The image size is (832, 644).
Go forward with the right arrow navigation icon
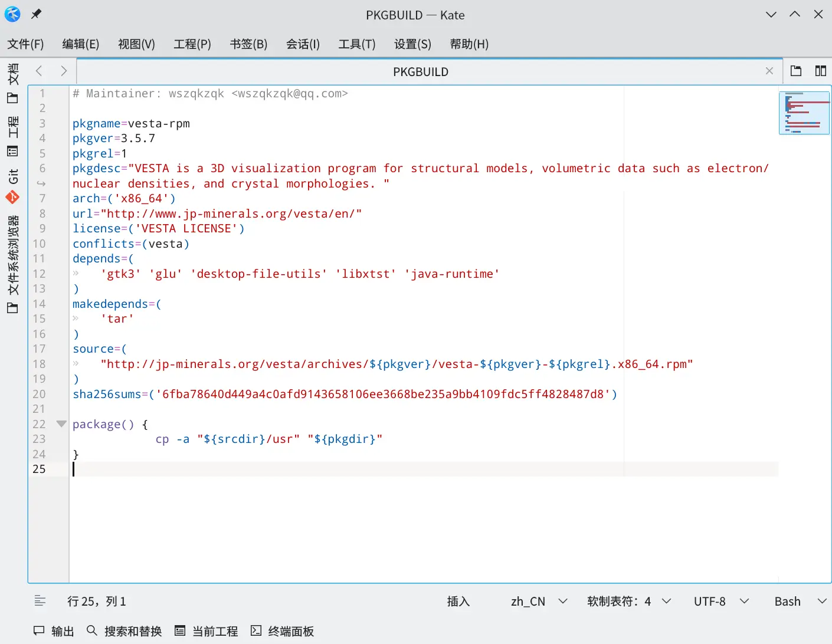64,71
